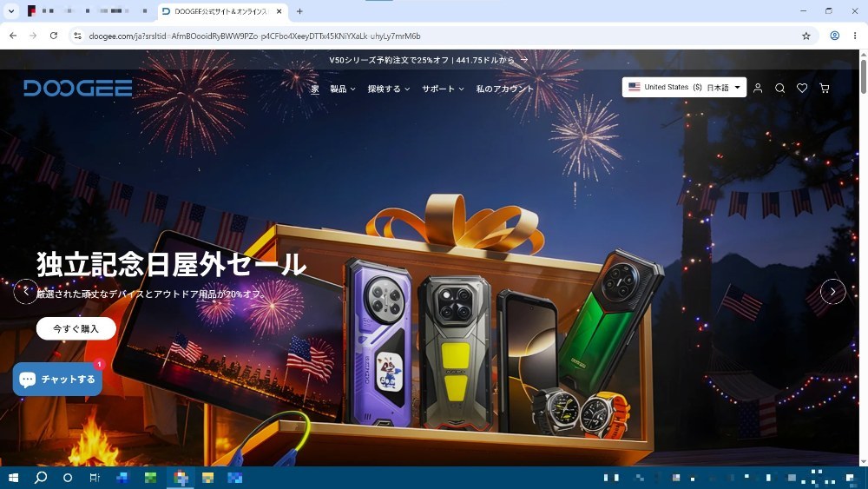Go to the previous carousel slide arrow
This screenshot has height=489, width=868.
pyautogui.click(x=26, y=291)
